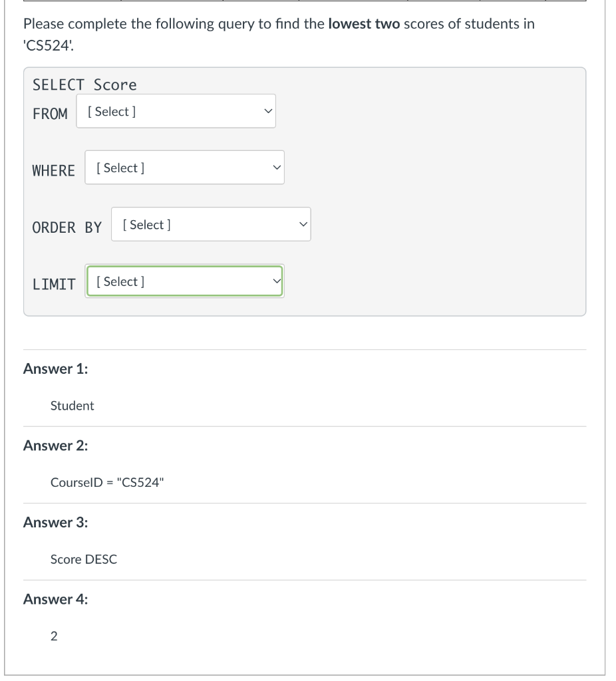Open the FROM table dropdown

[176, 111]
